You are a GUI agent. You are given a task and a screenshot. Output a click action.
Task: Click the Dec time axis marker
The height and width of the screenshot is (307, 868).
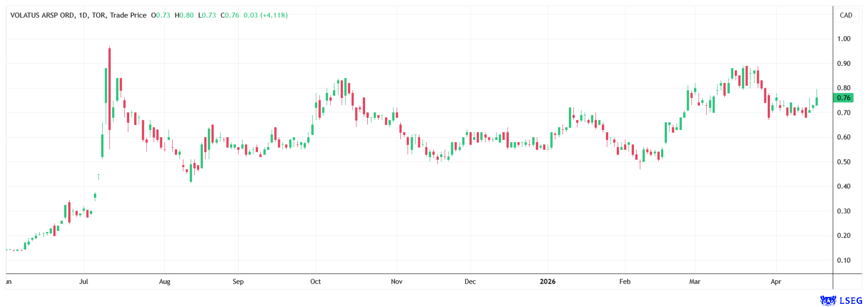tap(470, 281)
